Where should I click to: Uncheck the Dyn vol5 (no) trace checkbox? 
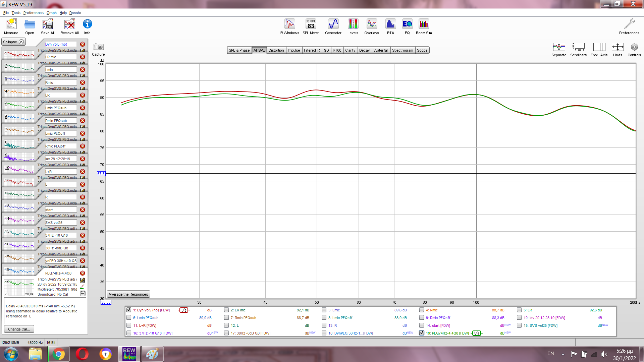(129, 310)
